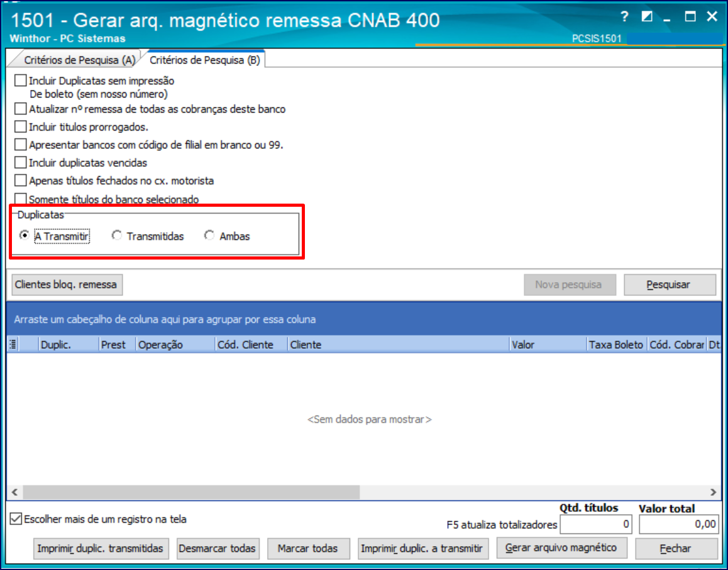Sort by the Cód. Cliente column header
Viewport: 728px width, 570px height.
[251, 344]
